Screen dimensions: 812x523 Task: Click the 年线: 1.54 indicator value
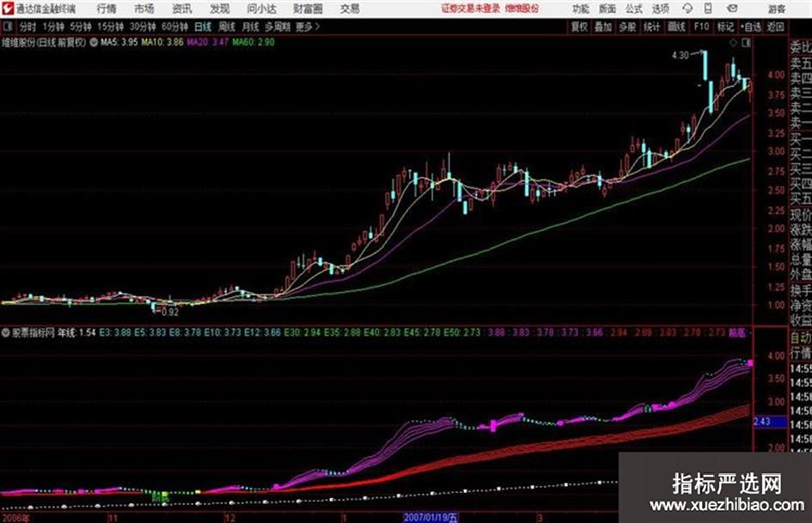pyautogui.click(x=76, y=332)
